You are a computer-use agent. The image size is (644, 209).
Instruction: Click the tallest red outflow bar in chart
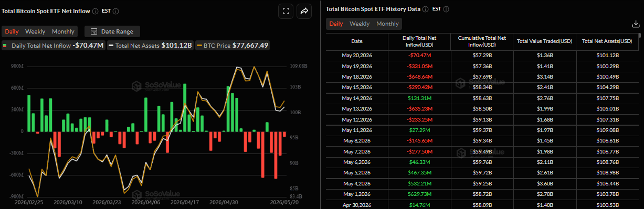point(276,155)
